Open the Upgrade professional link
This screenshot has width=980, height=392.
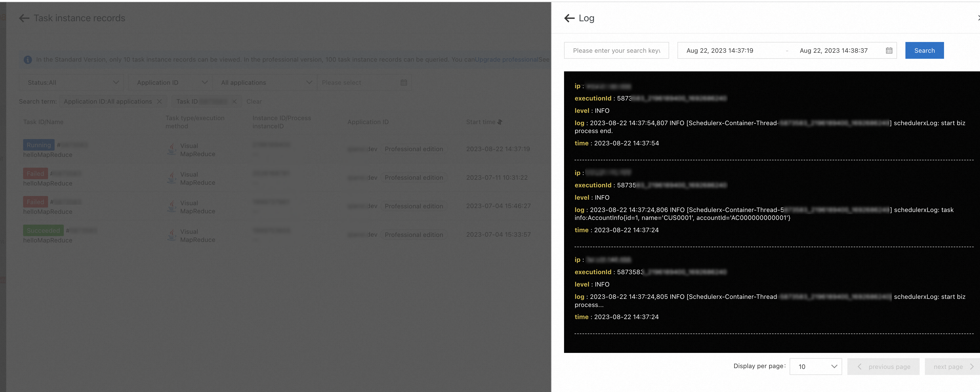pos(506,60)
